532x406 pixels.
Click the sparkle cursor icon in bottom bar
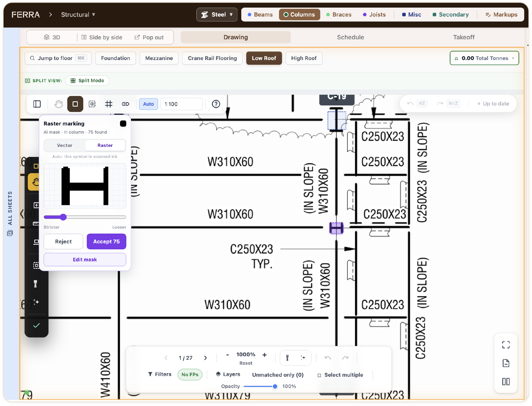[303, 358]
